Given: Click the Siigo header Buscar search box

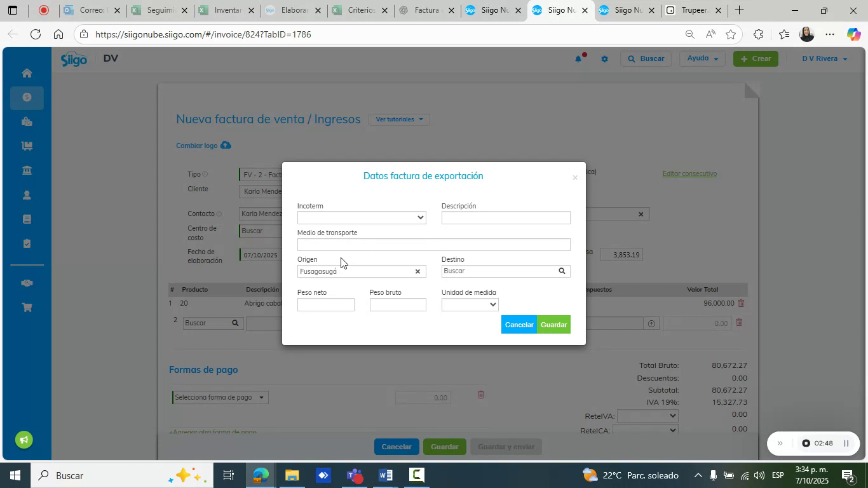Looking at the screenshot, I should coord(646,58).
